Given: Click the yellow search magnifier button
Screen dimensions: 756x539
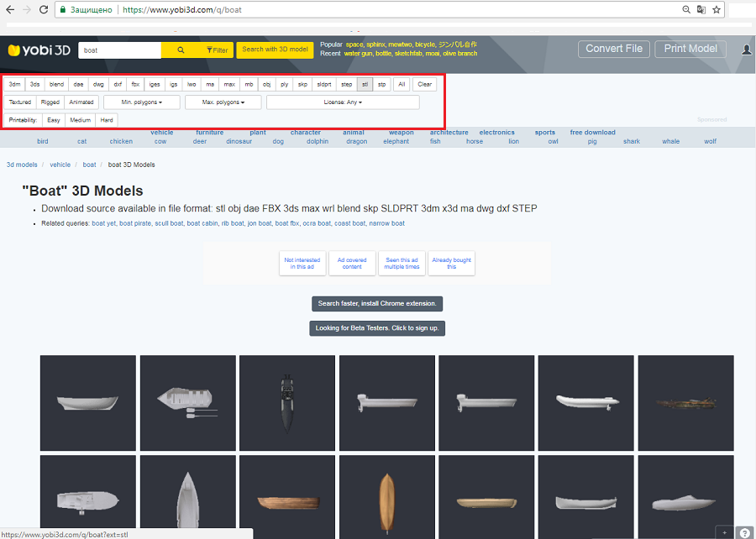Looking at the screenshot, I should click(x=181, y=50).
